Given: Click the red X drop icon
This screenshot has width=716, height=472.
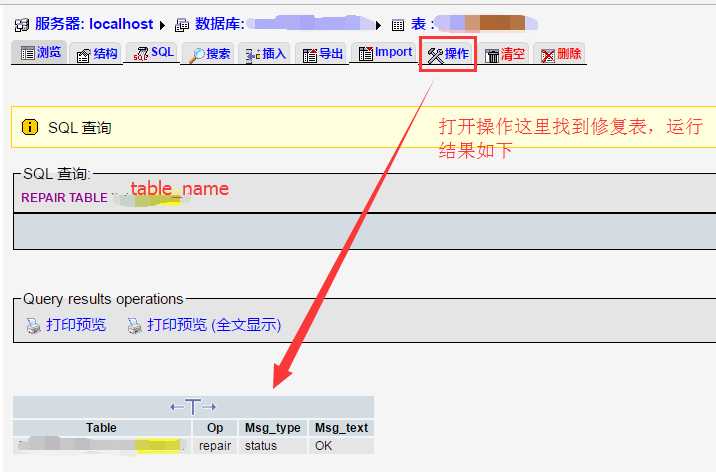Looking at the screenshot, I should [x=548, y=56].
